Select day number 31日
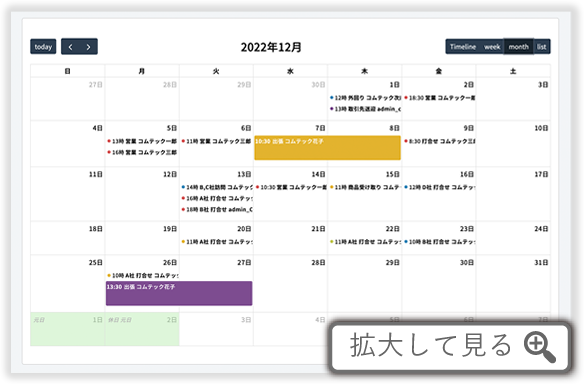This screenshot has height=384, width=584. click(x=541, y=263)
